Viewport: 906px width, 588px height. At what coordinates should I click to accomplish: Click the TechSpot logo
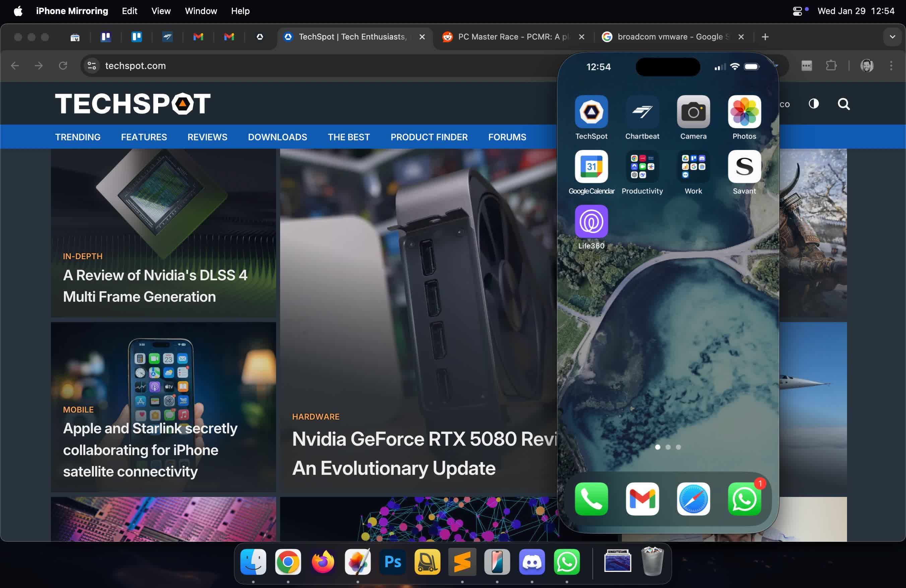pyautogui.click(x=132, y=103)
